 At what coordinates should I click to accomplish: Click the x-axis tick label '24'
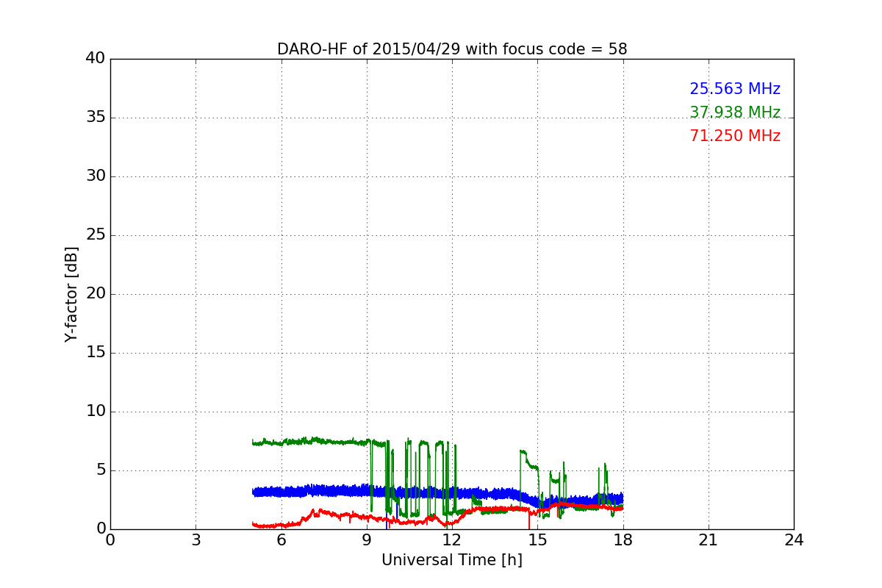794,540
